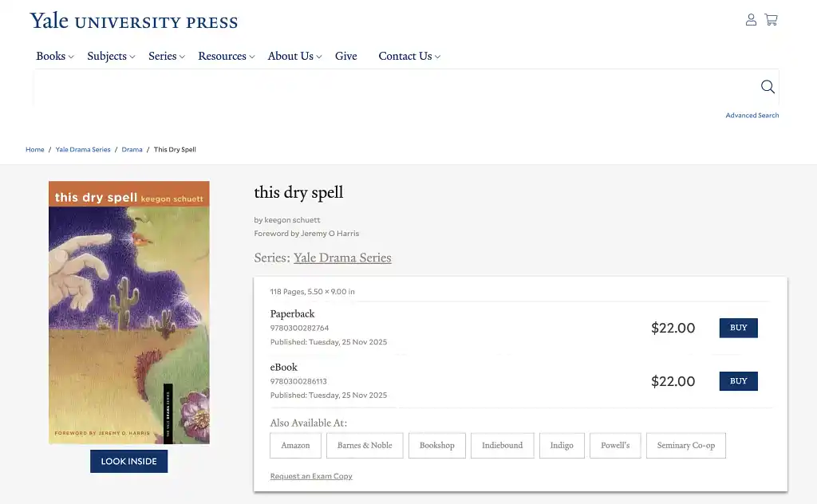The image size is (817, 504).
Task: Buy the eBook edition
Action: click(x=738, y=381)
